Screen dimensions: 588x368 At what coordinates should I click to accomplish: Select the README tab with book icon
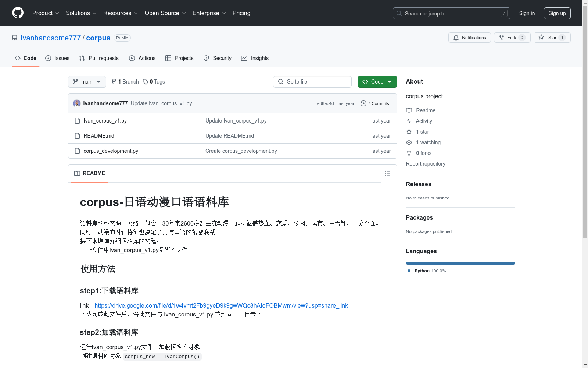(90, 173)
